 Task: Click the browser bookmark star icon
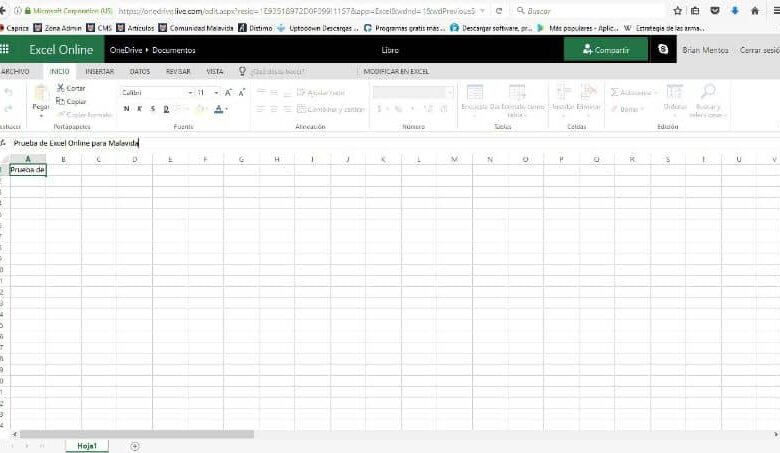click(x=677, y=10)
